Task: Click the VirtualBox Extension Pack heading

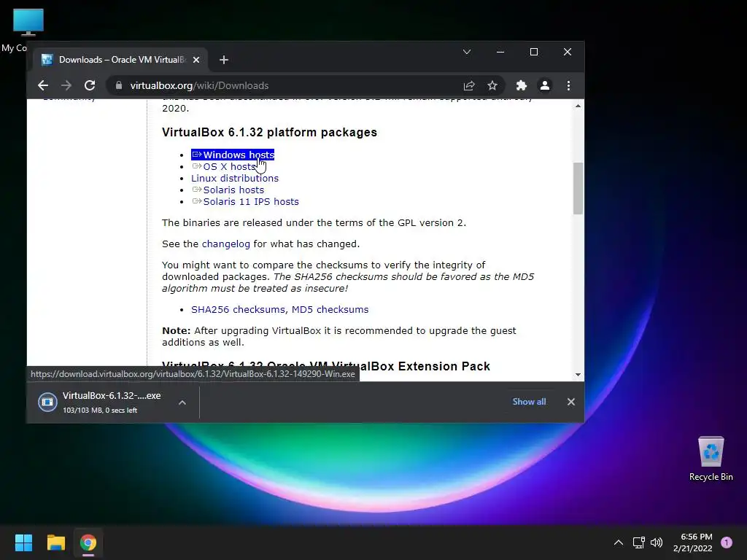Action: (x=326, y=367)
